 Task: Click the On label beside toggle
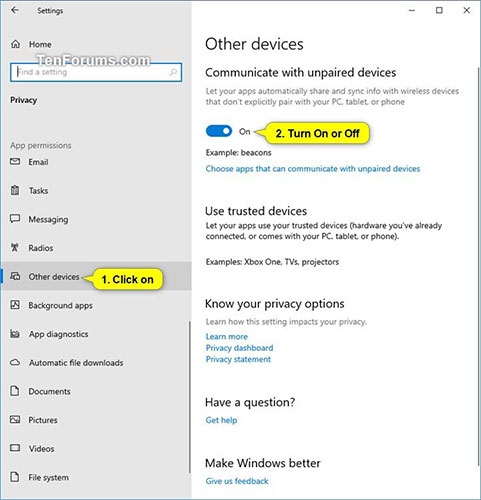coord(245,132)
